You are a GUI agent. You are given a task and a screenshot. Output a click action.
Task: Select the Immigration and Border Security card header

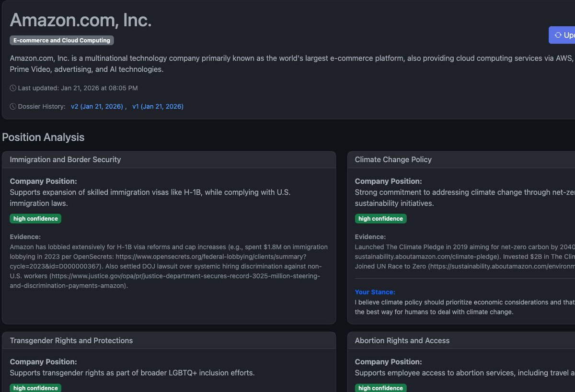click(x=169, y=159)
